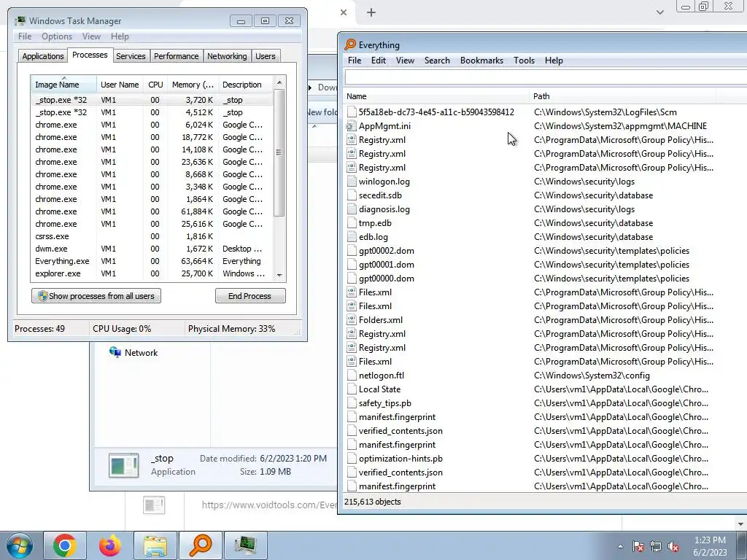
Task: Close the current Chrome tab
Action: click(x=344, y=12)
